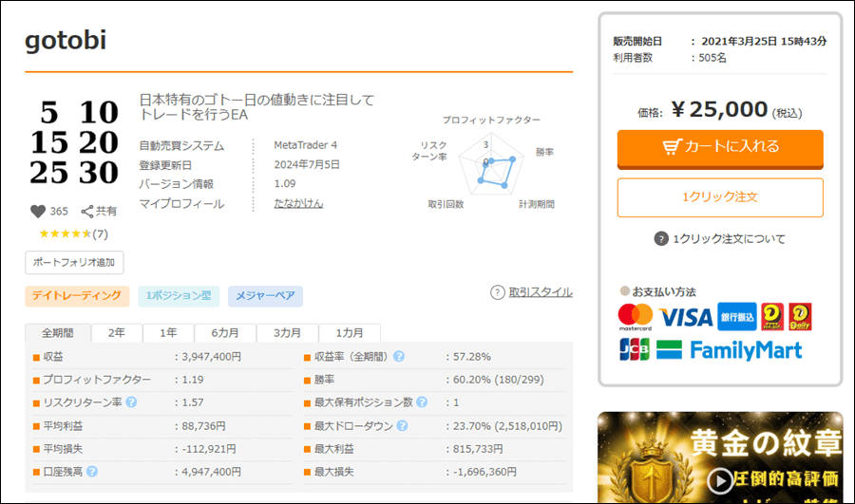
Task: Click the blue 銀行振込 payment icon
Action: tap(736, 317)
